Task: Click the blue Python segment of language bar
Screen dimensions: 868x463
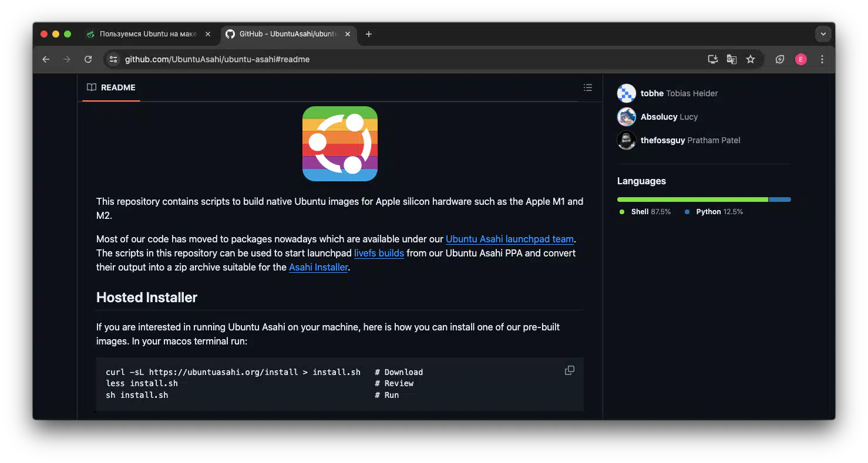Action: tap(780, 200)
